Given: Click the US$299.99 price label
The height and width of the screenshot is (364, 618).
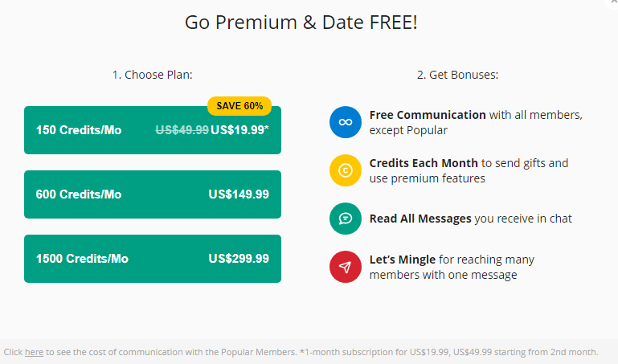Looking at the screenshot, I should [239, 259].
